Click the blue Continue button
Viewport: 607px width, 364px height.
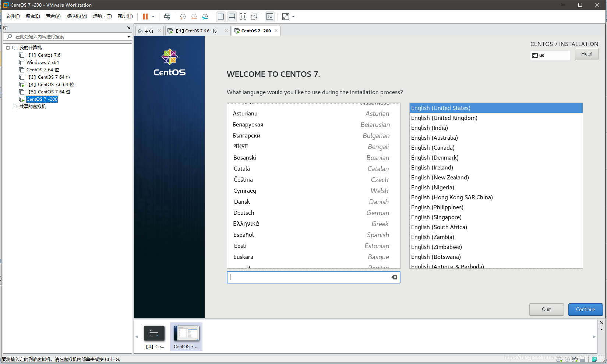tap(585, 310)
